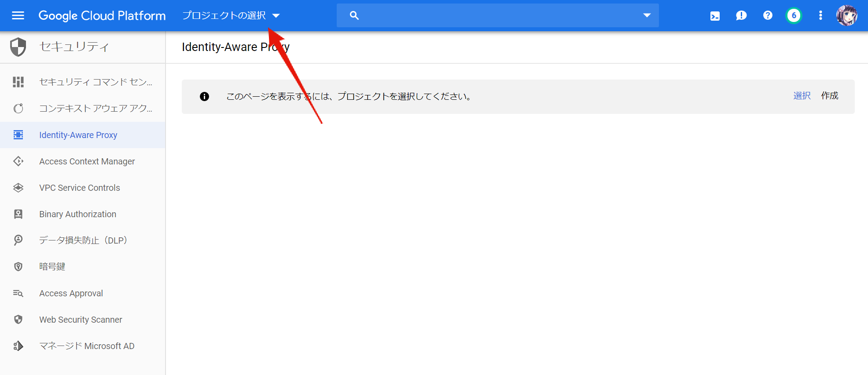Open Access Approval
Viewport: 868px width, 375px height.
pos(83,293)
